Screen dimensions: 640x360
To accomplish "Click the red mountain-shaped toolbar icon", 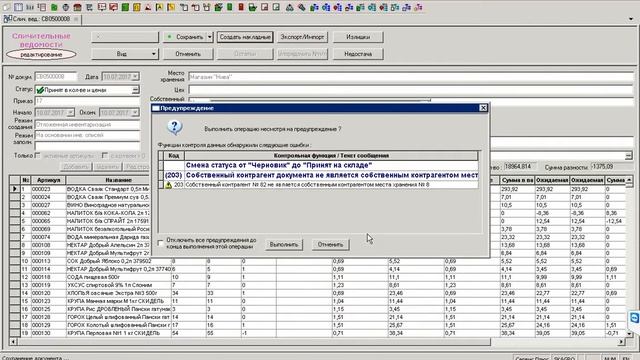I will pos(148,7).
